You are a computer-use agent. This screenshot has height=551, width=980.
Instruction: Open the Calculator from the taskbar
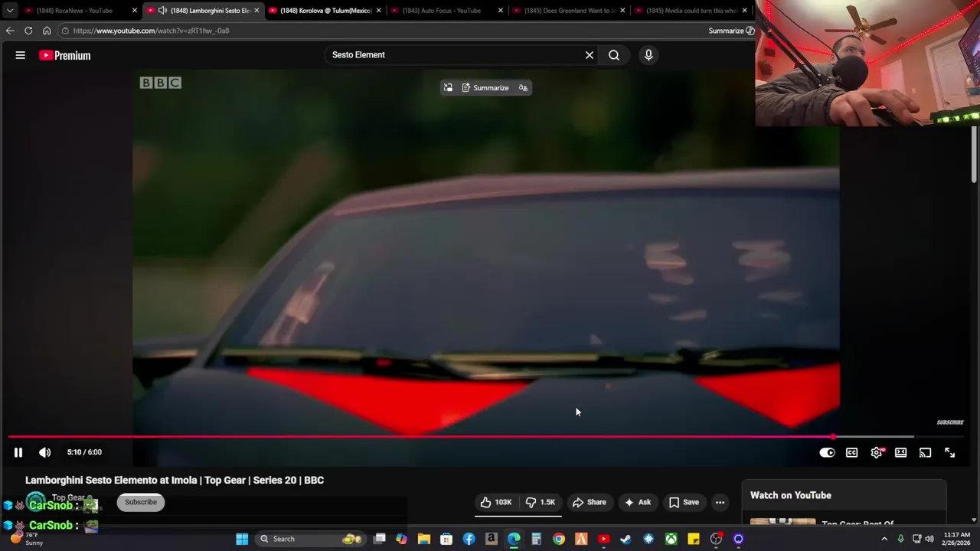(537, 539)
